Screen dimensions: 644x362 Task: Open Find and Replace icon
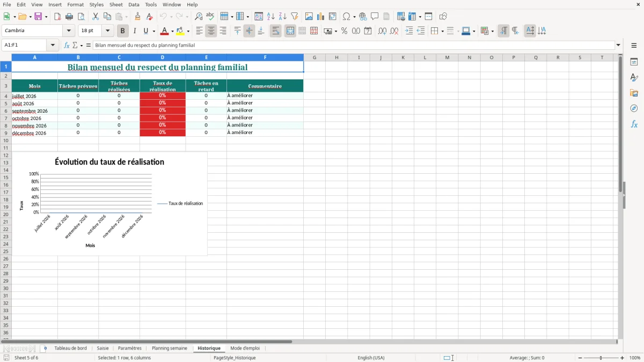click(x=199, y=17)
